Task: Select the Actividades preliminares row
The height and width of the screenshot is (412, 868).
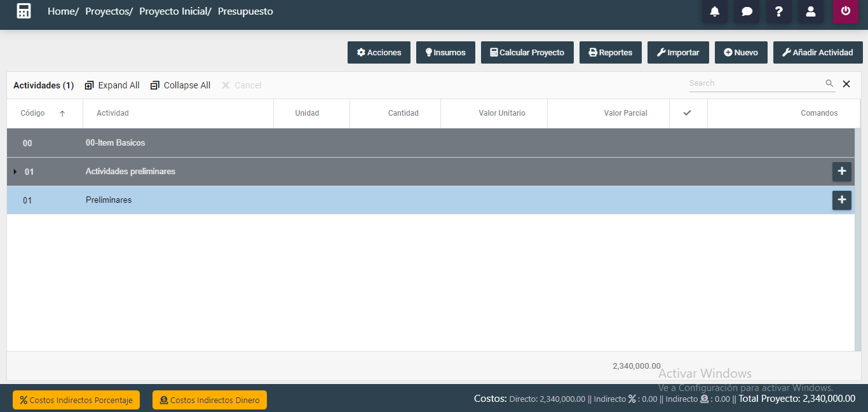Action: click(431, 172)
